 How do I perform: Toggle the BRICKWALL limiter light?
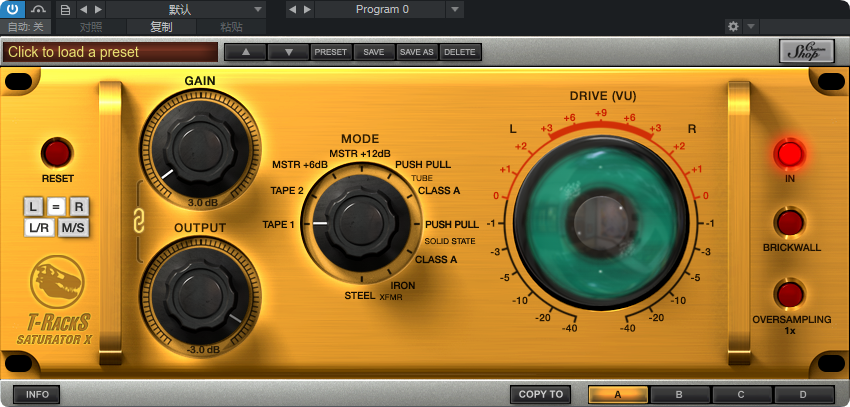pyautogui.click(x=790, y=223)
